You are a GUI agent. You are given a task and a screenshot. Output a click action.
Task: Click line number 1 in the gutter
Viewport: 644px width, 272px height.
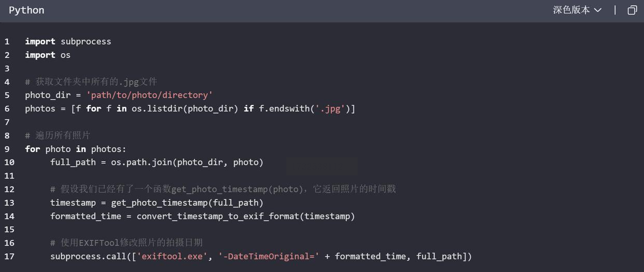point(7,42)
